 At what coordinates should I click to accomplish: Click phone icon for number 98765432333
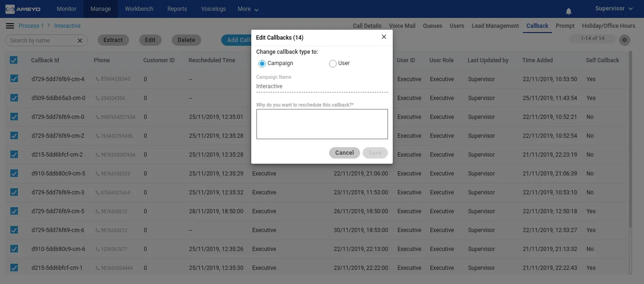(98, 174)
